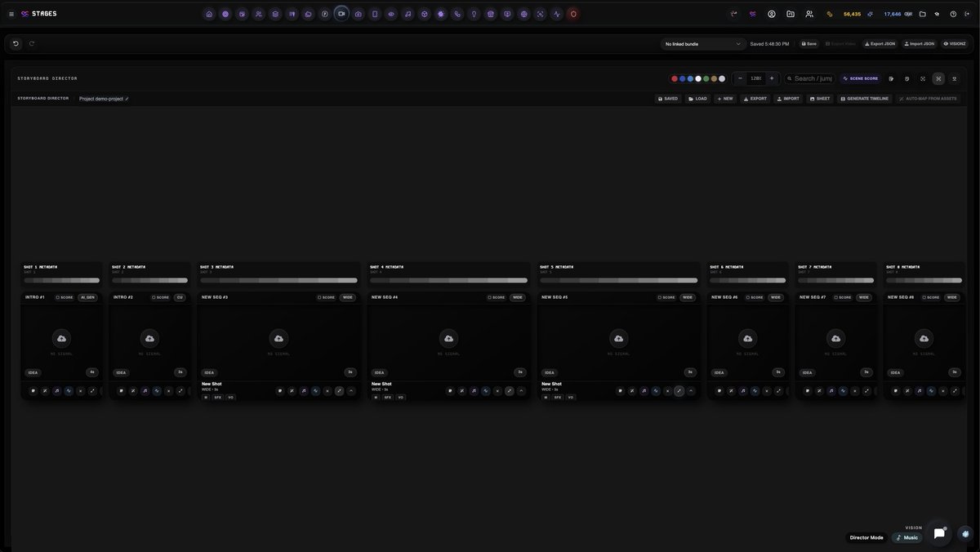Click Export JSON button
This screenshot has width=980, height=552.
click(x=880, y=43)
